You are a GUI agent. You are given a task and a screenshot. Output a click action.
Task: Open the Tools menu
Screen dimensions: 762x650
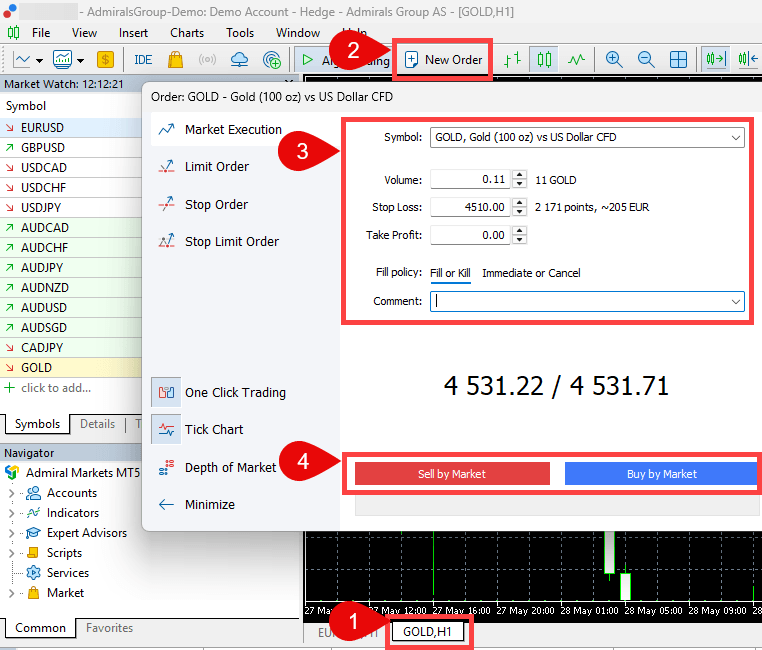tap(240, 33)
